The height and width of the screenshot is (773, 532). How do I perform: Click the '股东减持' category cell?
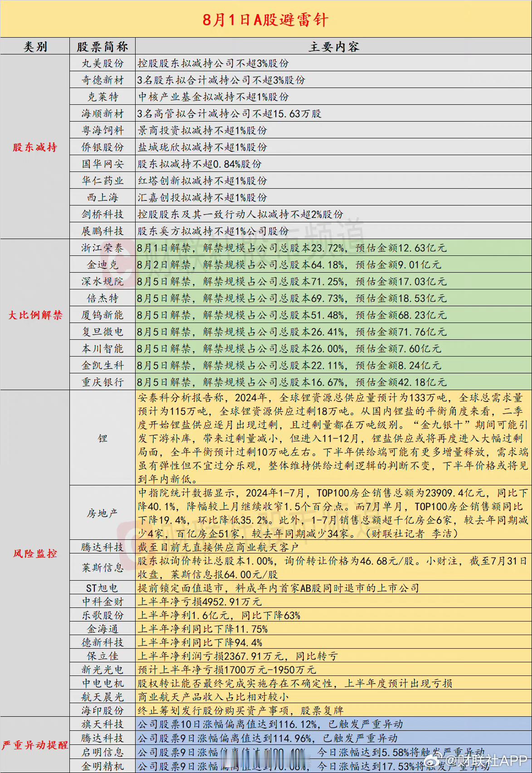[x=35, y=147]
